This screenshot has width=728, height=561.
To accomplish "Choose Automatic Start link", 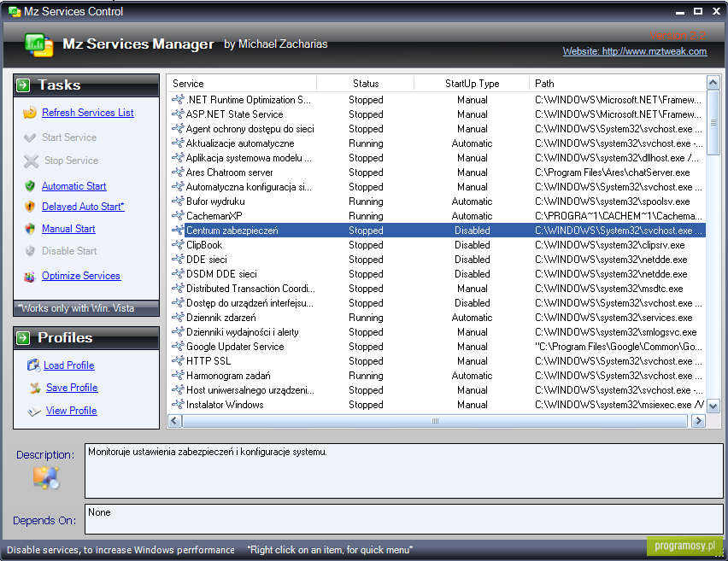I will (x=73, y=186).
